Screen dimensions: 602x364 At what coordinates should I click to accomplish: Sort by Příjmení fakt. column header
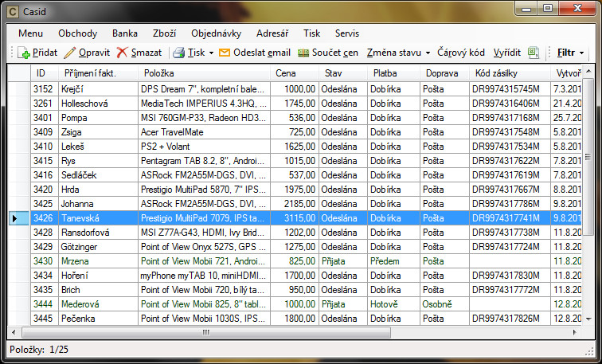coord(98,73)
